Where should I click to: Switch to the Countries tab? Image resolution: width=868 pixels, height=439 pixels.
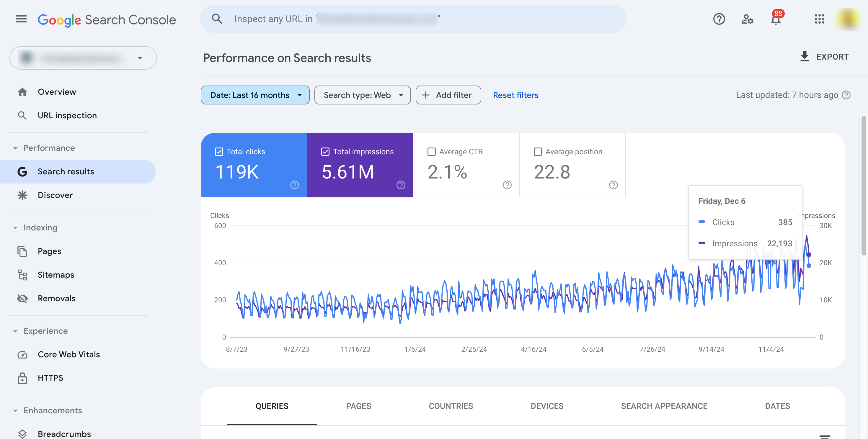[x=451, y=406]
